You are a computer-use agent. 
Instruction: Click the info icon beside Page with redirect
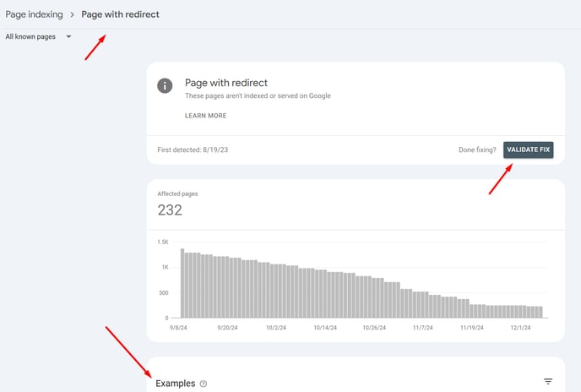coord(165,85)
